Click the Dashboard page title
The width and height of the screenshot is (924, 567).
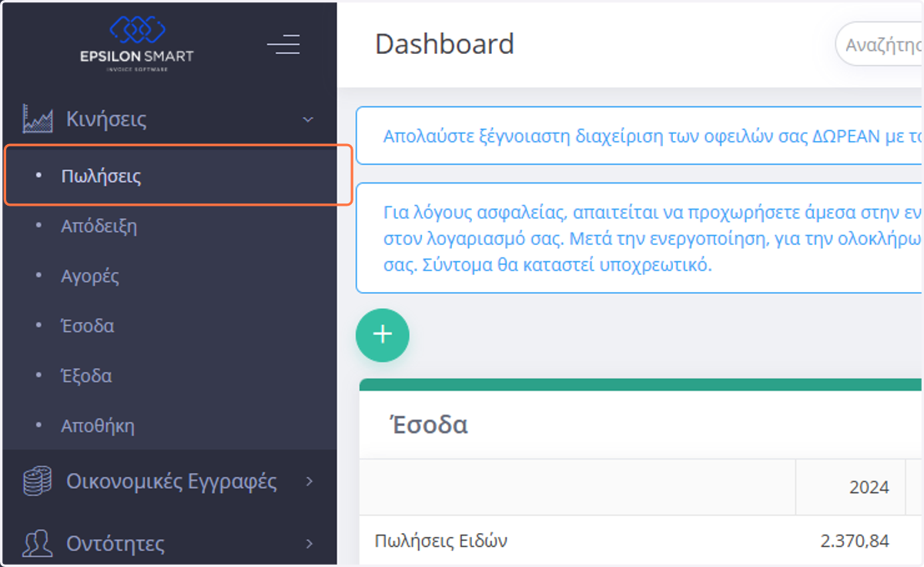pyautogui.click(x=444, y=44)
